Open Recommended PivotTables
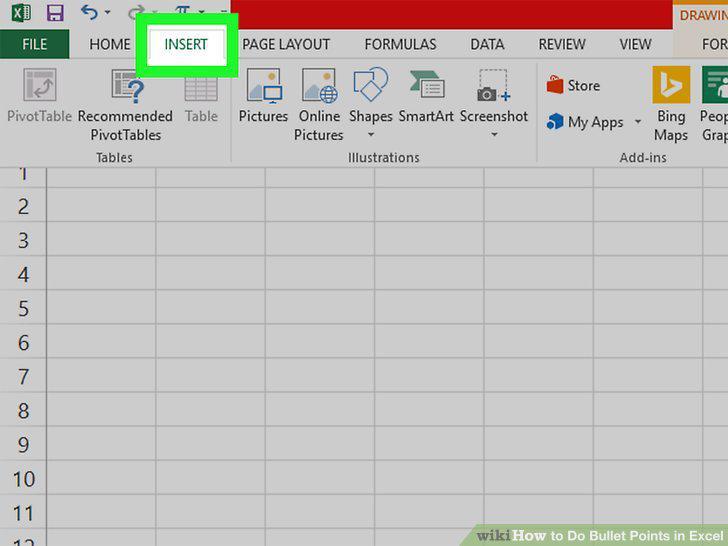This screenshot has width=728, height=546. [x=125, y=105]
